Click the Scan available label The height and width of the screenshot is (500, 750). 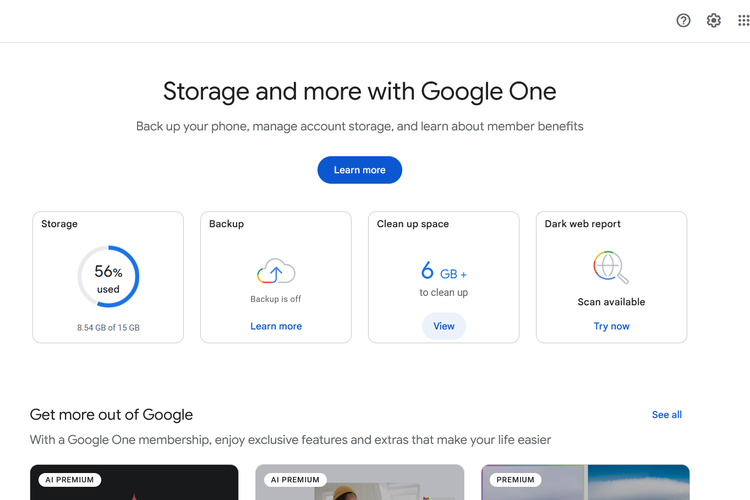[611, 302]
